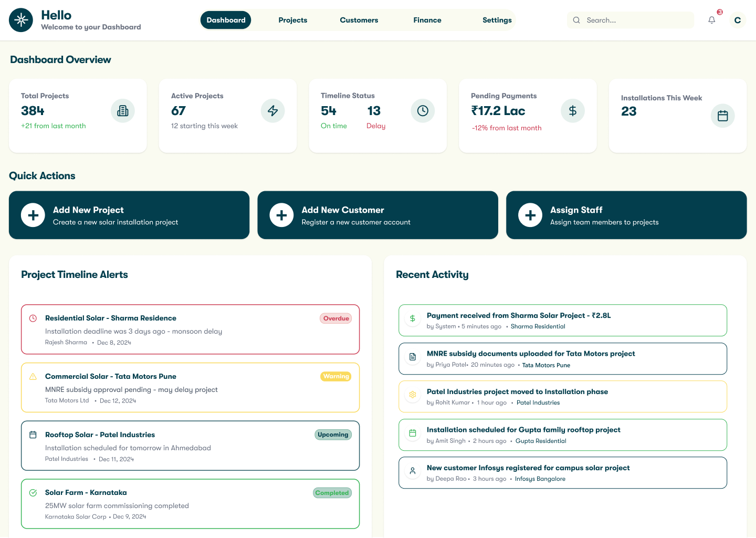Select the Tata Motors Pune warning alert

(190, 388)
